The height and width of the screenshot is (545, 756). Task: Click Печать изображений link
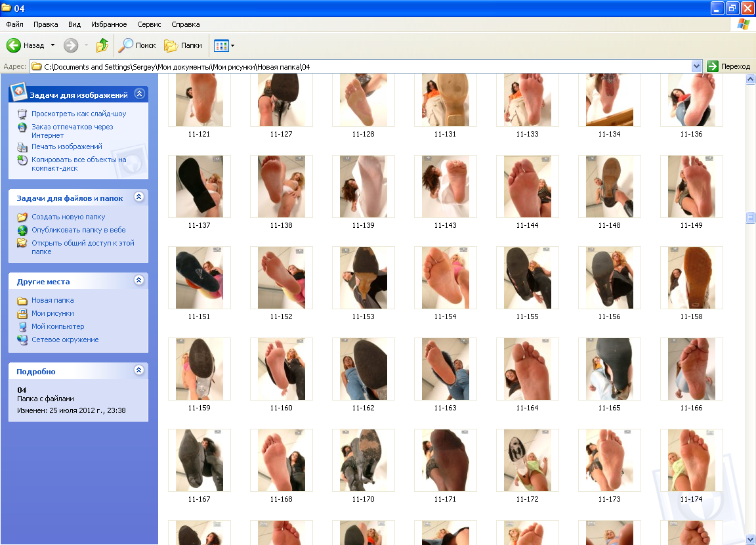coord(67,146)
